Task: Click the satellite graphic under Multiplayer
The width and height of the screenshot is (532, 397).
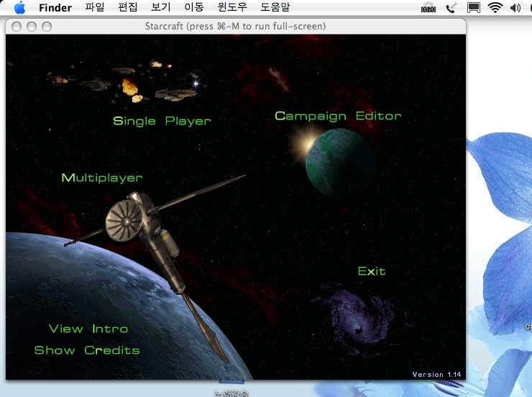Action: [x=151, y=237]
